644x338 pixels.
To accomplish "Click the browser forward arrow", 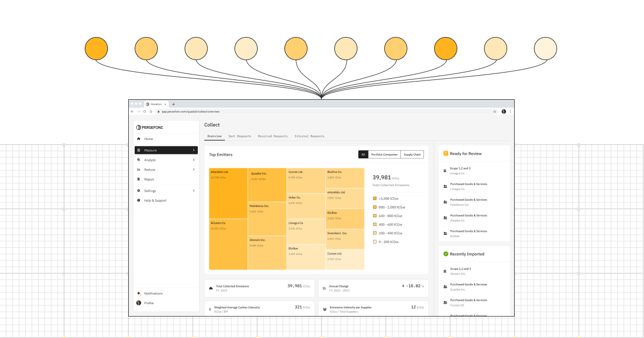I will click(138, 111).
